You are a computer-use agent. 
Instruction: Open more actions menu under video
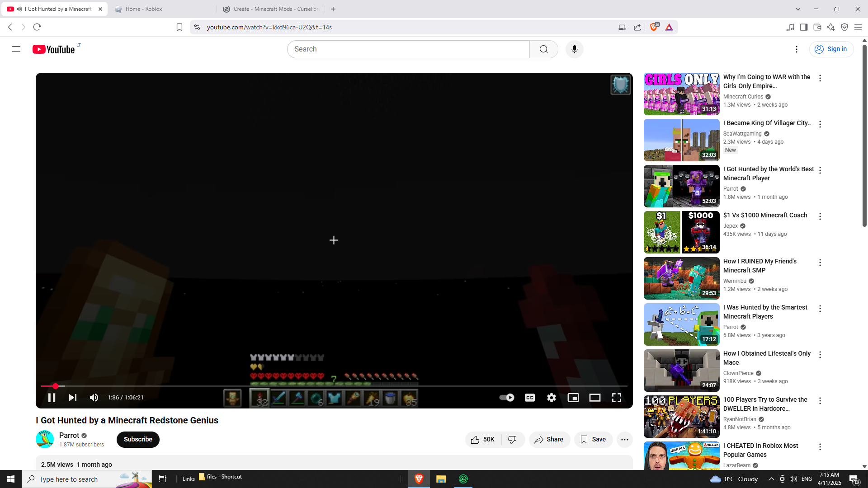624,440
